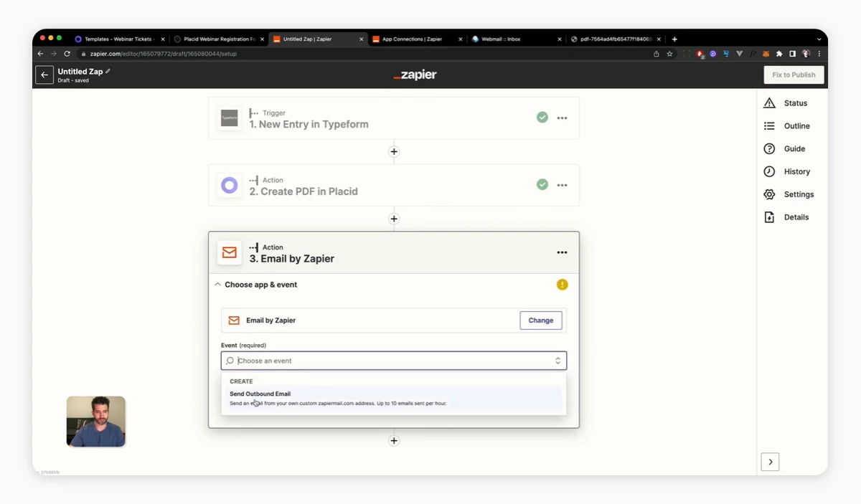This screenshot has width=861, height=504.
Task: Switch to Templates - Webinar Tickets tab
Action: tap(118, 39)
